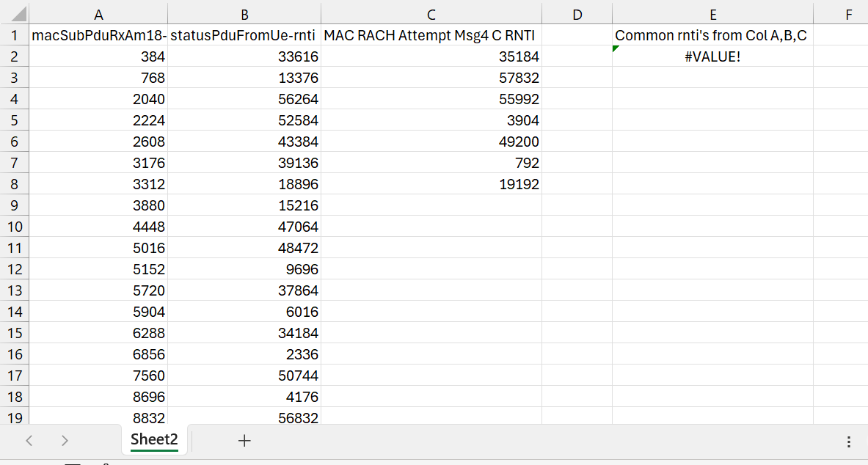Click the green error flag on cell E2
Screen dimensions: 868x465
[x=616, y=47]
